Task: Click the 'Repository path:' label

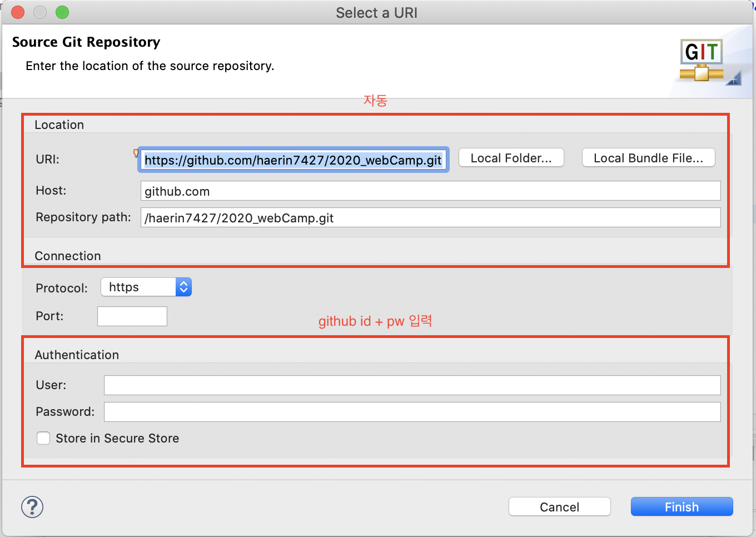Action: click(83, 217)
